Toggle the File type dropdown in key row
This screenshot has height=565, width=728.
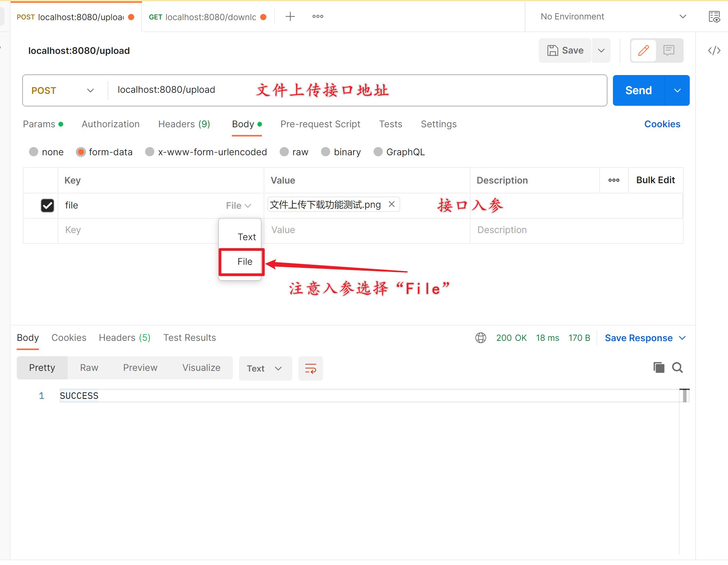coord(238,205)
